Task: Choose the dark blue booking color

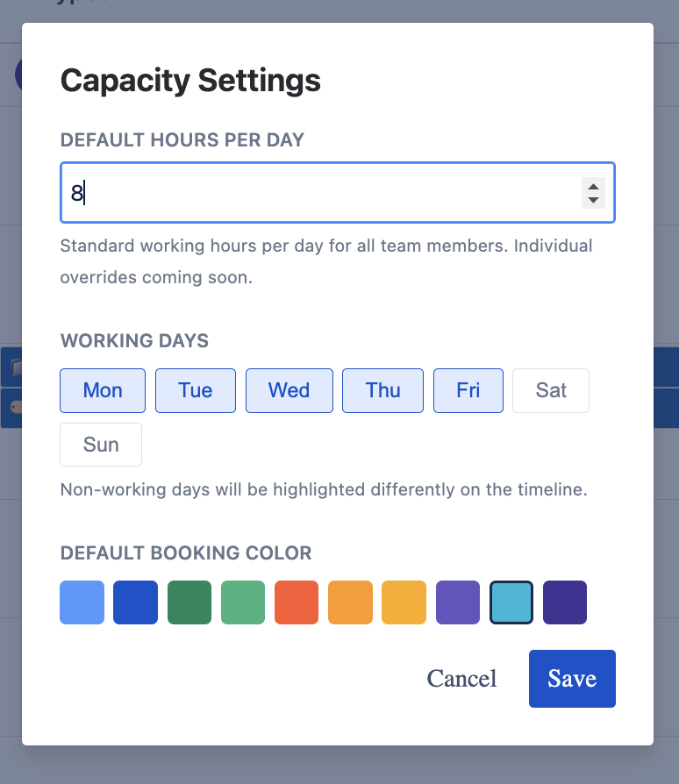Action: click(135, 602)
